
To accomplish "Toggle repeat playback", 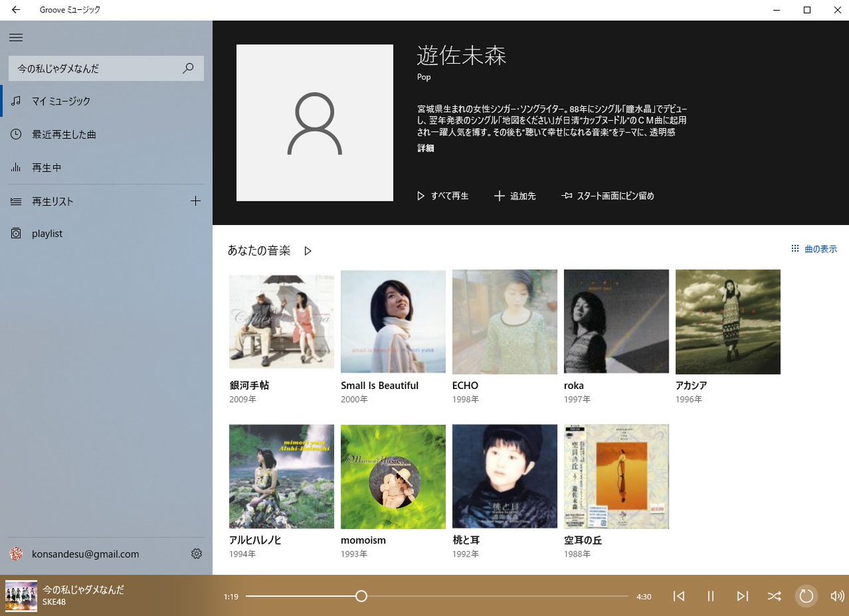I will [806, 596].
